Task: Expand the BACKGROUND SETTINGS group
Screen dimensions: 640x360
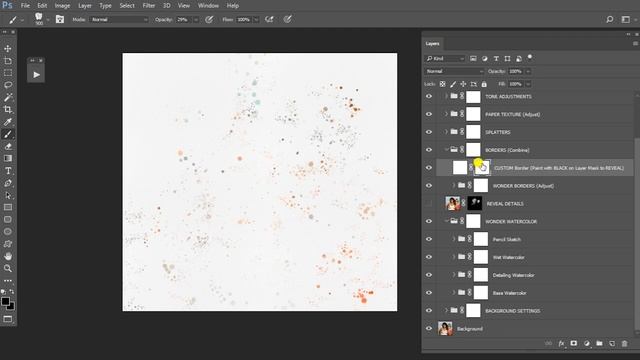Action: [x=446, y=310]
